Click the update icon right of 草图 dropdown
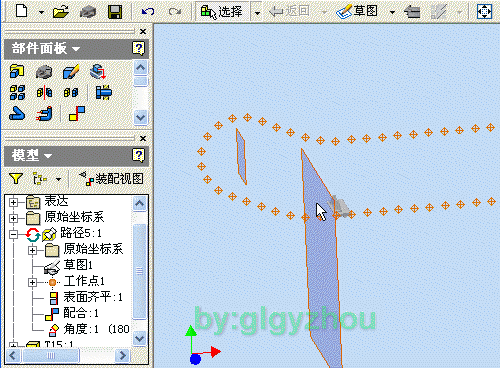 click(412, 12)
